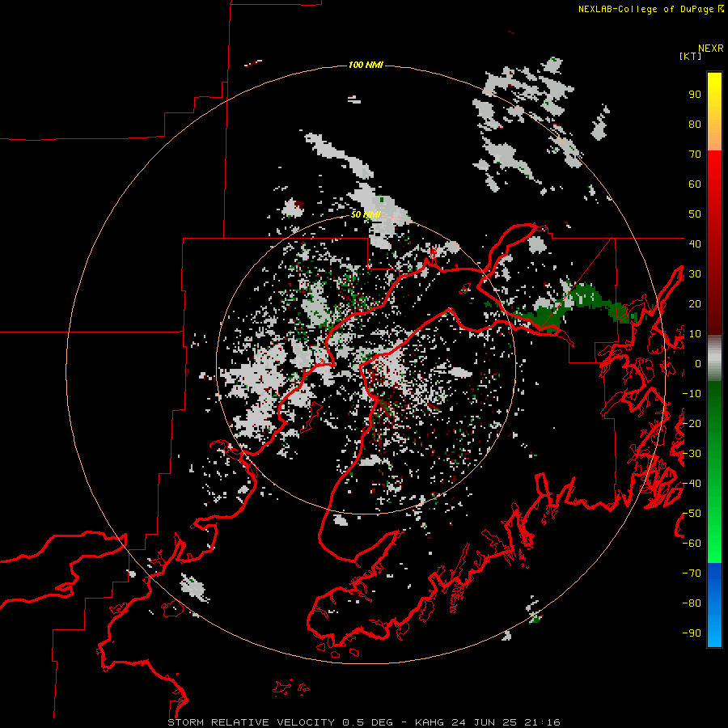Click the bright green segment of the color bar
This screenshot has width=728, height=728.
click(714, 534)
